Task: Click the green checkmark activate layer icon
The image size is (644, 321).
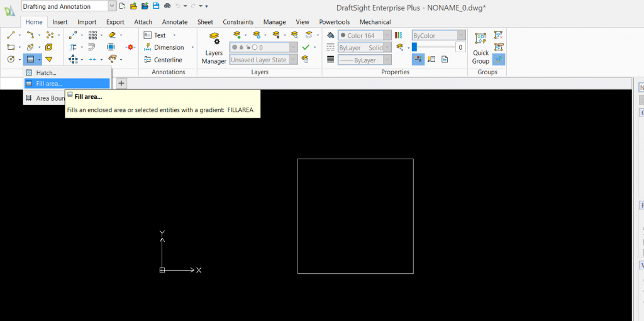Action: (306, 47)
